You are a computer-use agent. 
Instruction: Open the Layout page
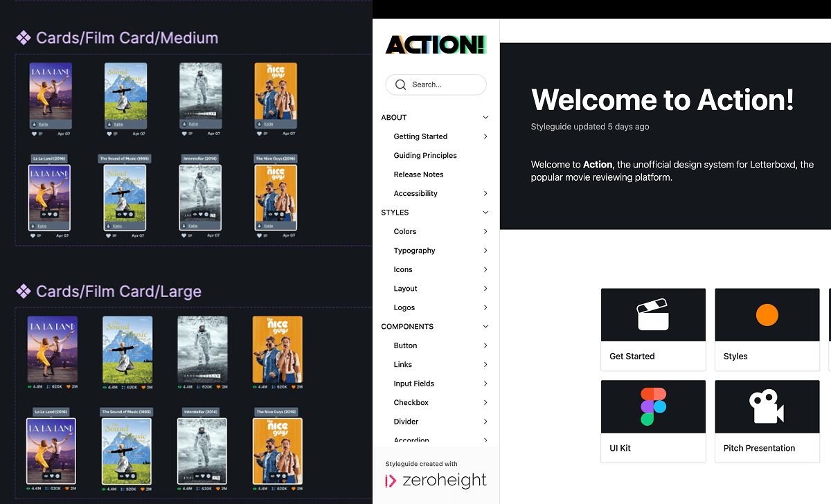[405, 289]
